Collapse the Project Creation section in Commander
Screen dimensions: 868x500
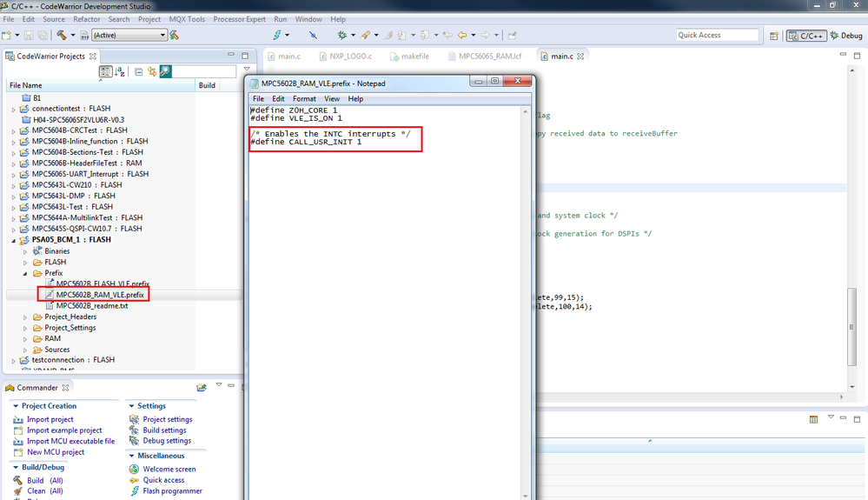16,406
